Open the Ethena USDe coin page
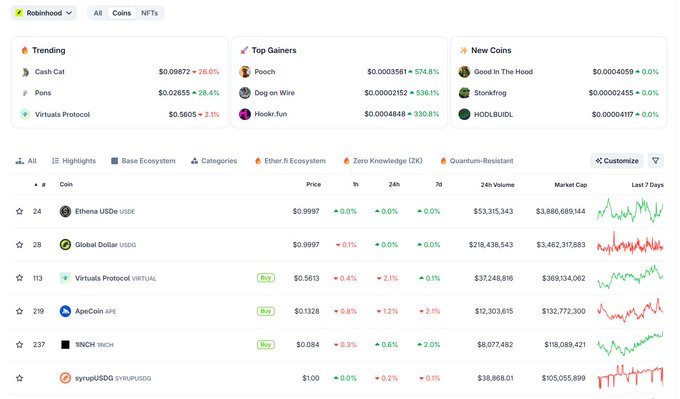 click(x=105, y=211)
